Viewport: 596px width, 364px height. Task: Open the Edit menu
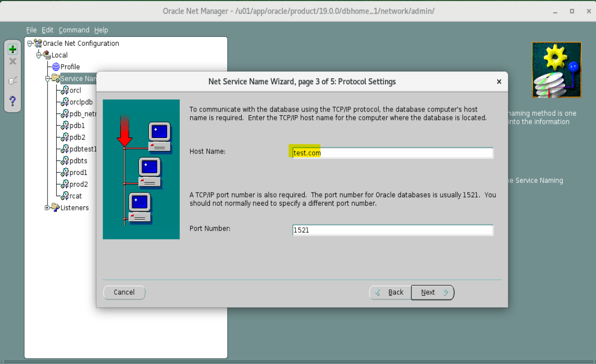click(x=47, y=30)
